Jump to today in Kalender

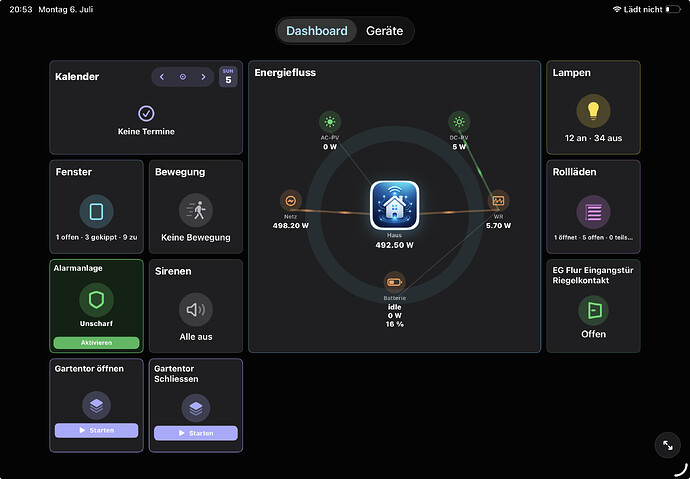183,77
